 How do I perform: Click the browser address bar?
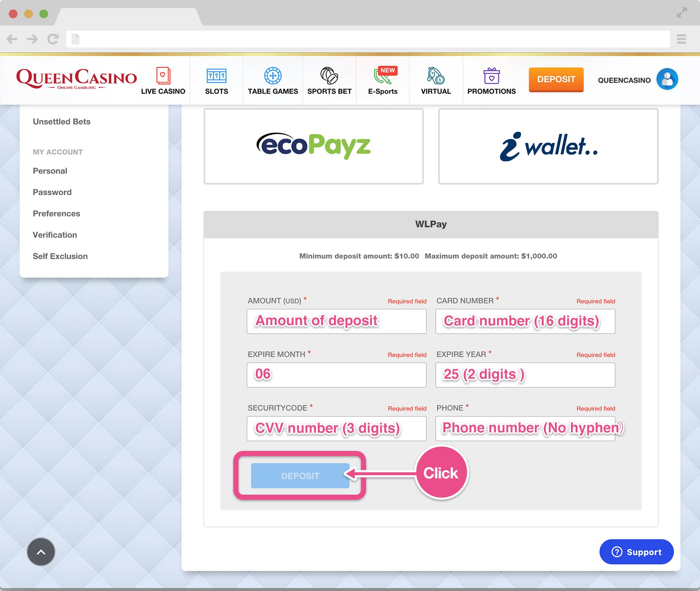click(x=368, y=39)
